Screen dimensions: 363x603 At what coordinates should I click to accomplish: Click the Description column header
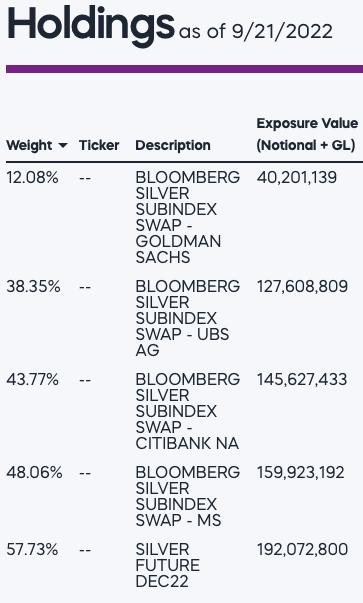(173, 145)
